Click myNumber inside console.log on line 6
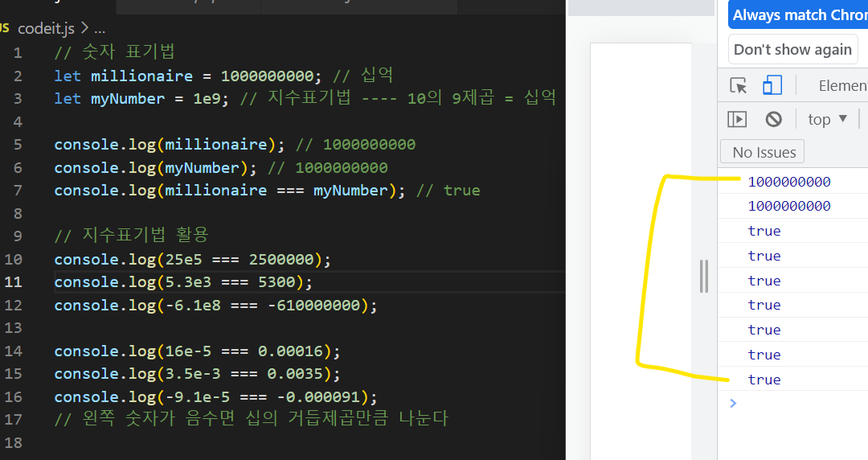The width and height of the screenshot is (868, 460). coord(202,168)
